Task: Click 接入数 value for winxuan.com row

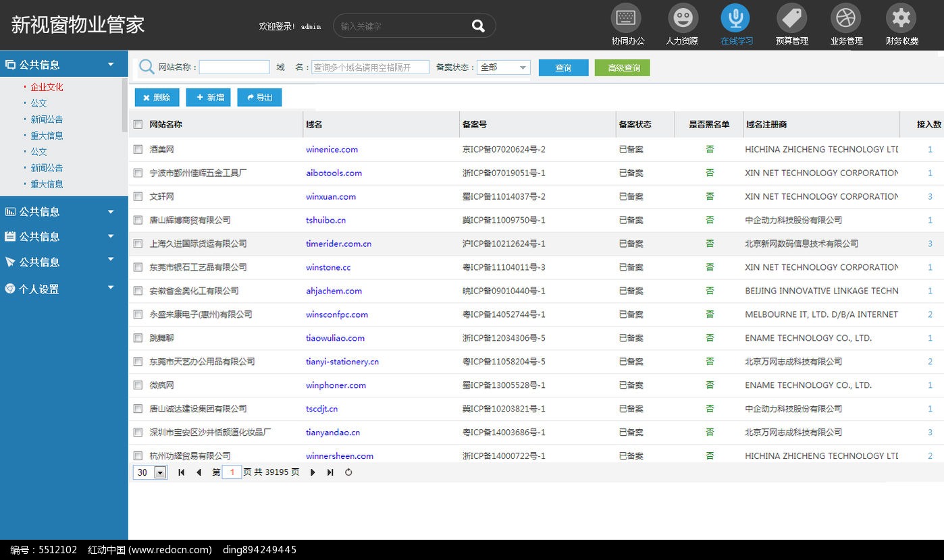Action: (930, 196)
